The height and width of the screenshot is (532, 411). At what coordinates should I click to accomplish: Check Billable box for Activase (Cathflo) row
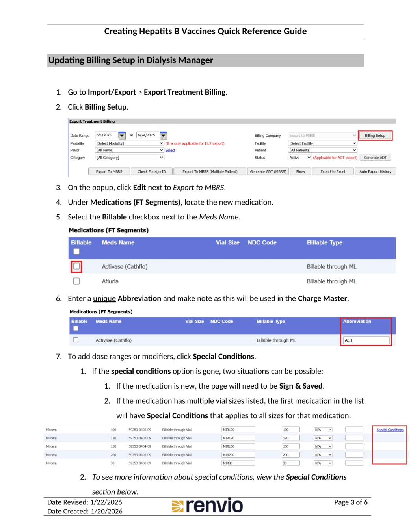(76, 266)
